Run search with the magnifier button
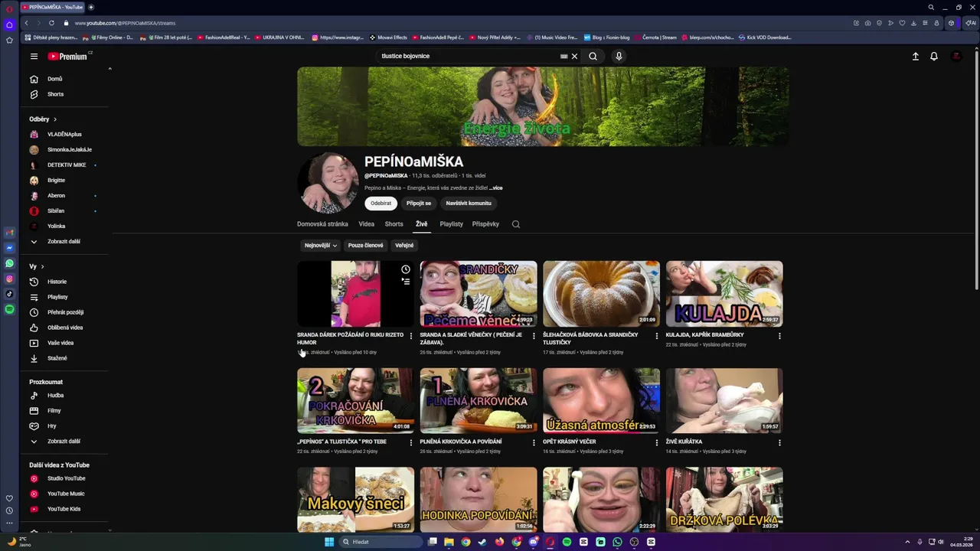The height and width of the screenshot is (551, 980). (593, 56)
